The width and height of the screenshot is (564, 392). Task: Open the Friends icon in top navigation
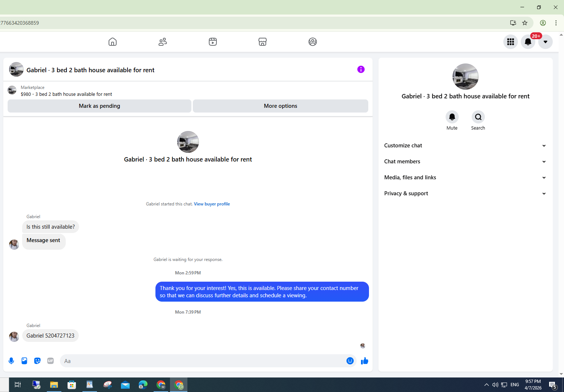(x=163, y=42)
